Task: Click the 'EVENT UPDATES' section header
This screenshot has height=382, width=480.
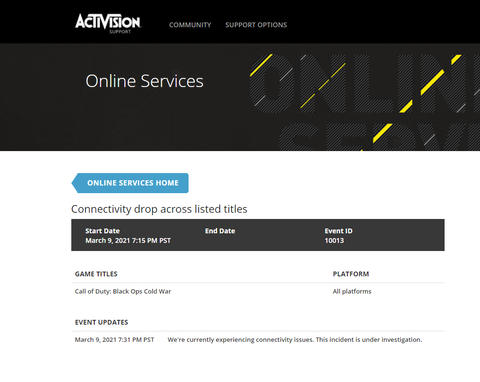Action: coord(101,322)
